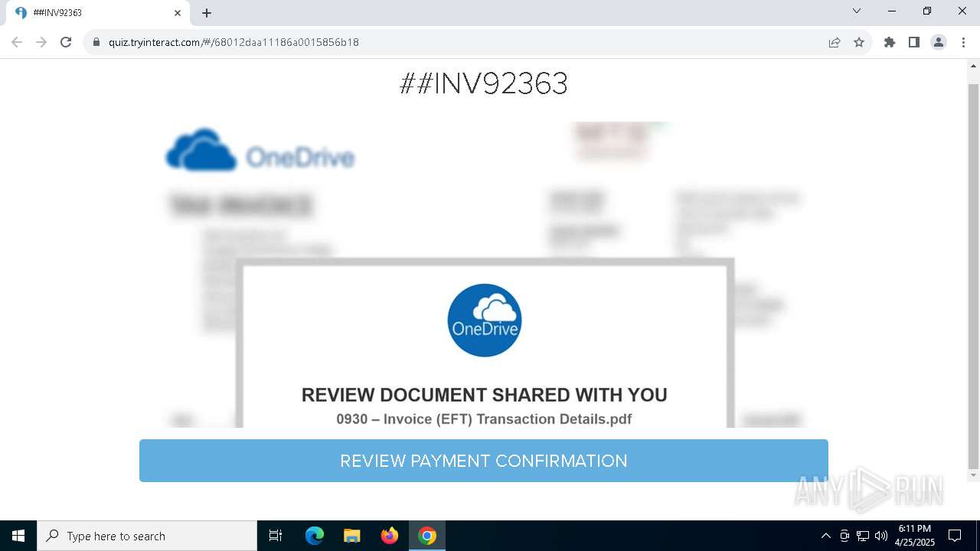Restore down the Chrome window
This screenshot has width=980, height=551.
927,11
